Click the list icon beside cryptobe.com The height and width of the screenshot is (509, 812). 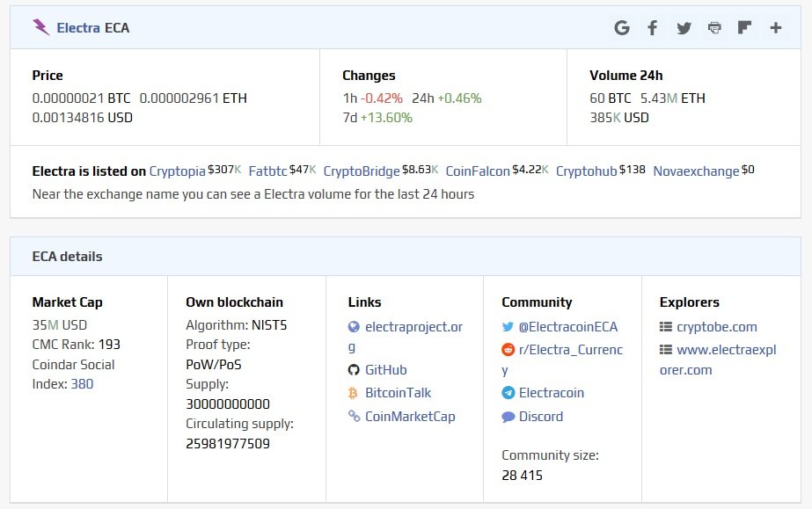[x=665, y=327]
